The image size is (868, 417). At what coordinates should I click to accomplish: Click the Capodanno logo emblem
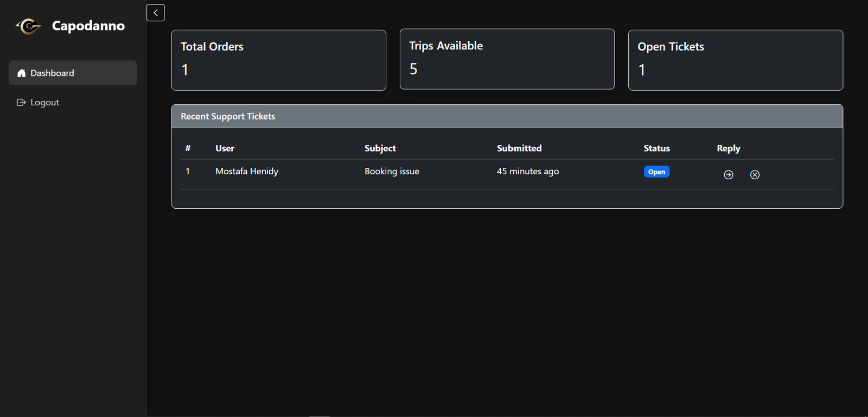pos(29,26)
